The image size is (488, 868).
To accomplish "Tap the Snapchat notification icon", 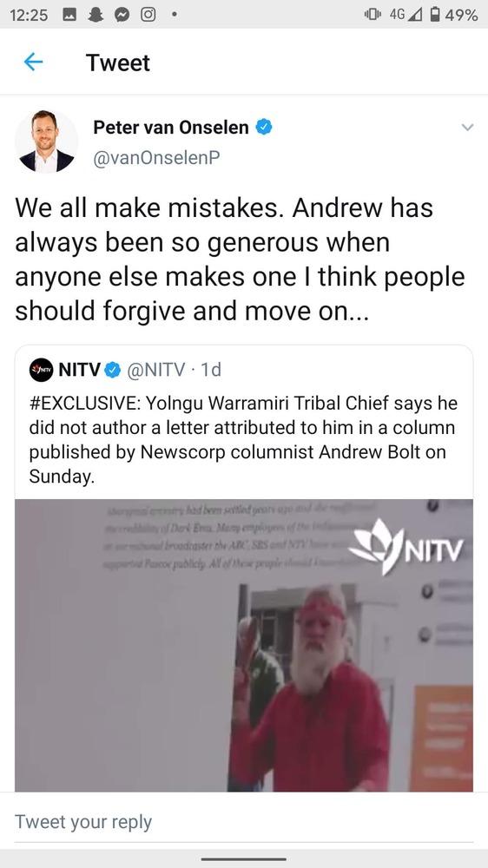I will tap(96, 16).
